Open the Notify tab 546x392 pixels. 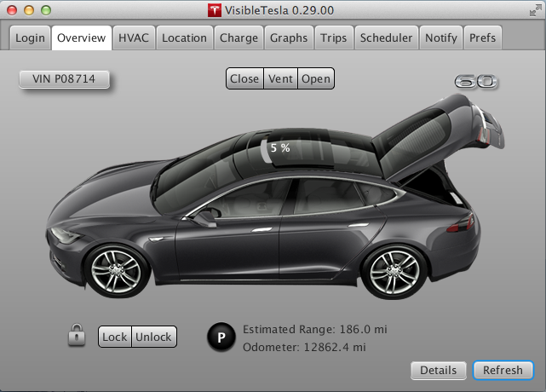tap(441, 37)
